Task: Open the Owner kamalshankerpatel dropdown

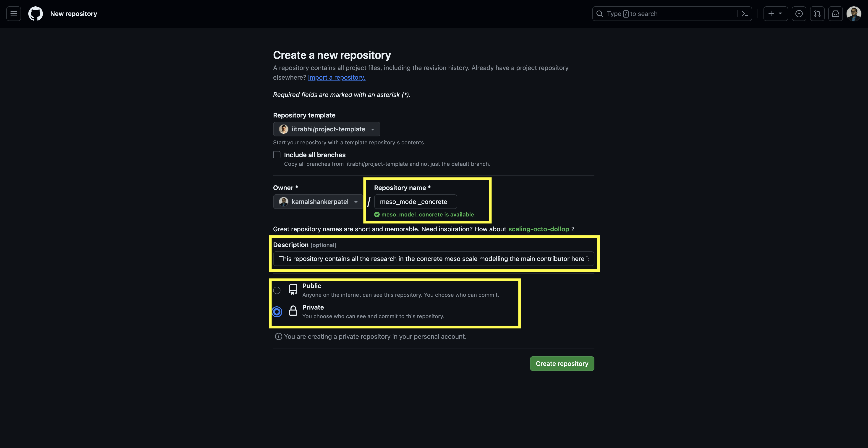Action: 318,202
